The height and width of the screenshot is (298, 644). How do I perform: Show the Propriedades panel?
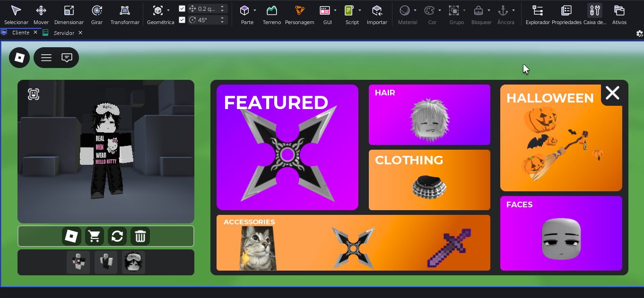click(566, 15)
